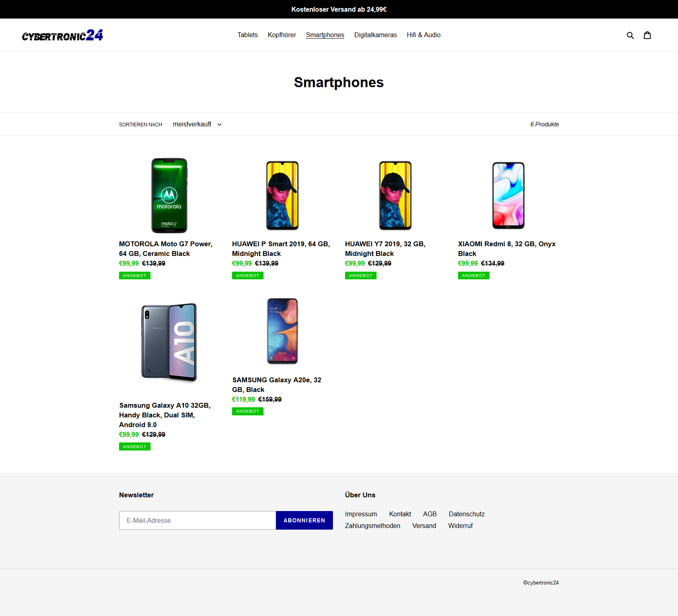The width and height of the screenshot is (678, 616).
Task: Click the Motorola Moto G7 Power image
Action: (x=169, y=195)
